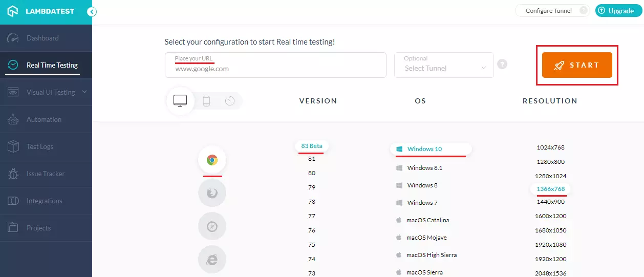This screenshot has height=277, width=644.
Task: Click Configure Tunnel button
Action: pos(552,11)
